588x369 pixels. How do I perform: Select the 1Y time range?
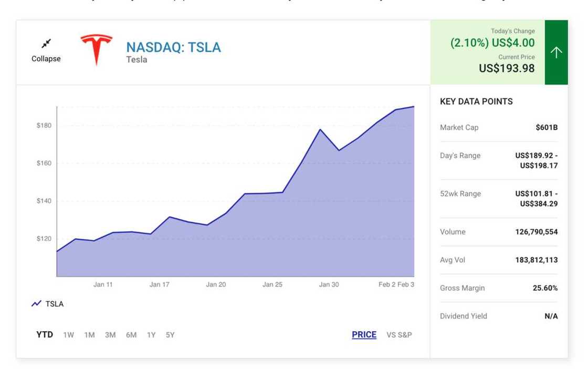point(151,335)
